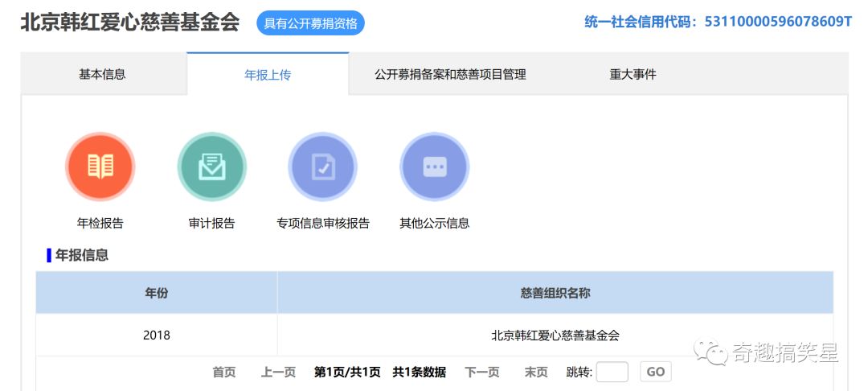
Task: Select the 年报上传 tab
Action: point(268,75)
